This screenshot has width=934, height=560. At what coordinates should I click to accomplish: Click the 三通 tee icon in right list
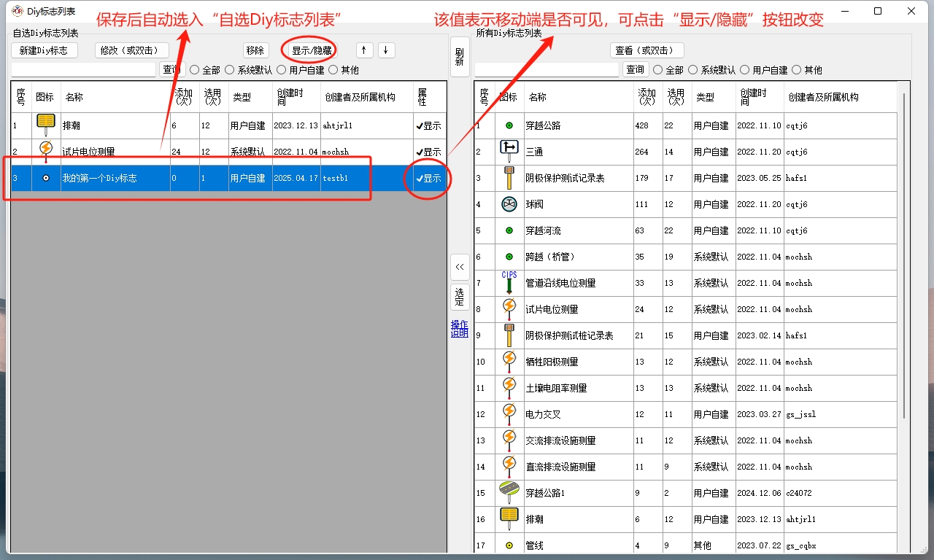point(509,151)
